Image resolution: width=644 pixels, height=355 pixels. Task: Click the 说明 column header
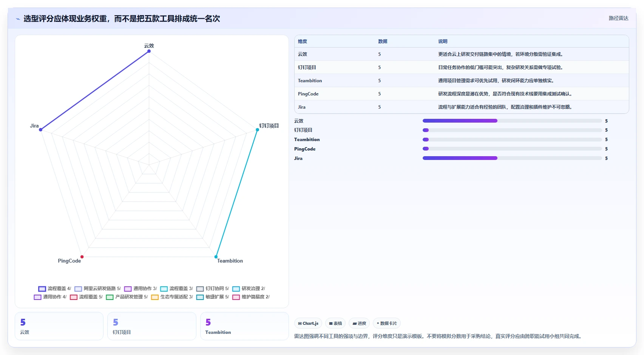[443, 41]
